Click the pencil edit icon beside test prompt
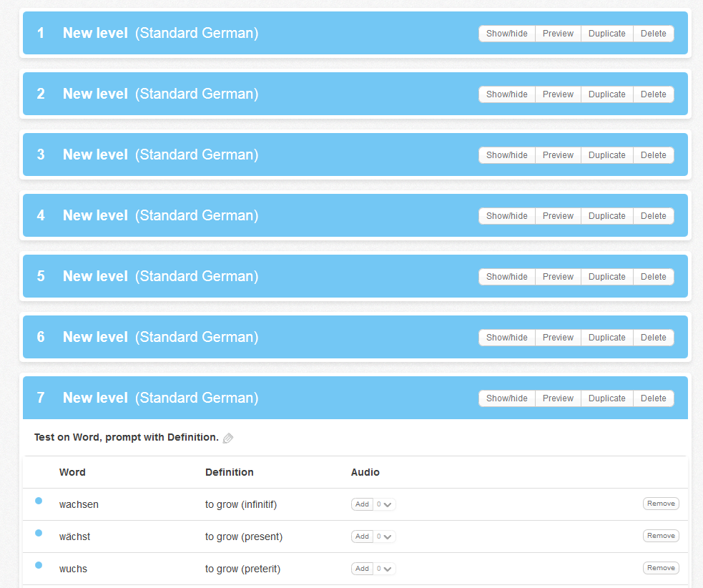 pos(228,438)
